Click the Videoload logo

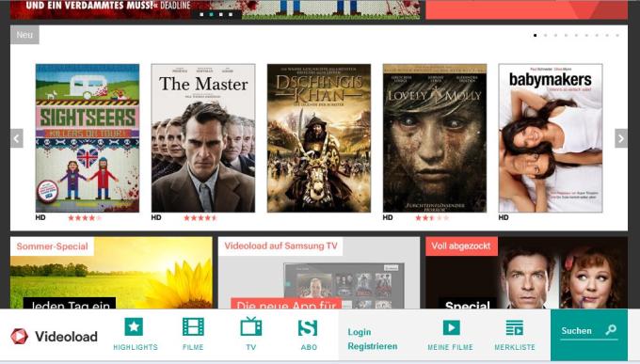(x=54, y=336)
